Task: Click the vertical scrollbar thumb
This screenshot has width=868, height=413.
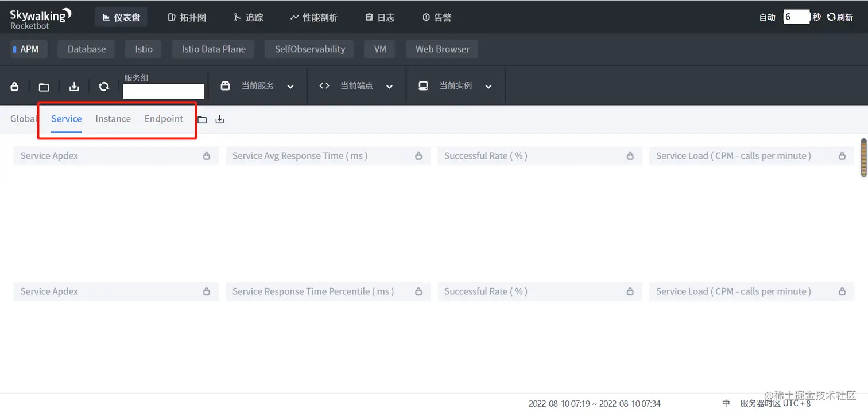Action: pyautogui.click(x=863, y=157)
